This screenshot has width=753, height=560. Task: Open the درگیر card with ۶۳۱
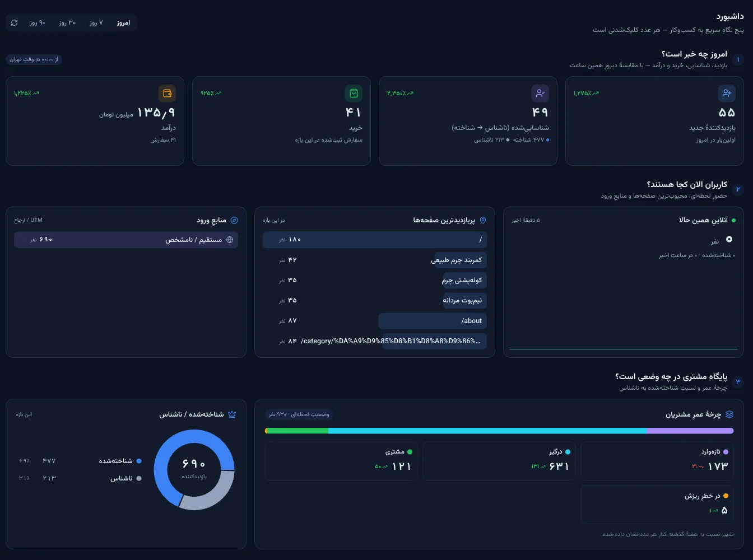[499, 461]
